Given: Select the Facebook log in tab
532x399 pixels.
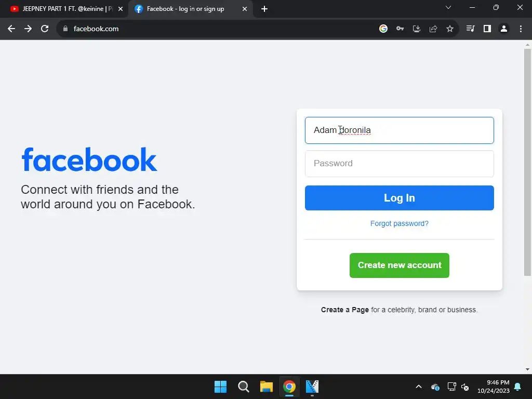Looking at the screenshot, I should (x=190, y=9).
